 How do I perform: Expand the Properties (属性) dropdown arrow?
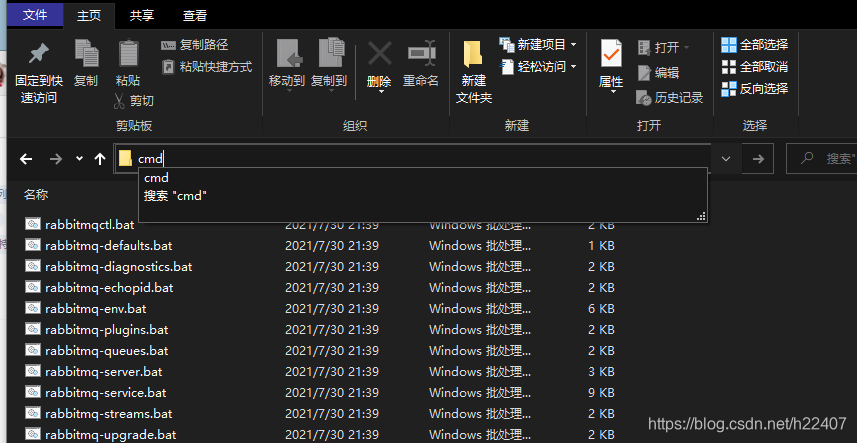point(612,91)
